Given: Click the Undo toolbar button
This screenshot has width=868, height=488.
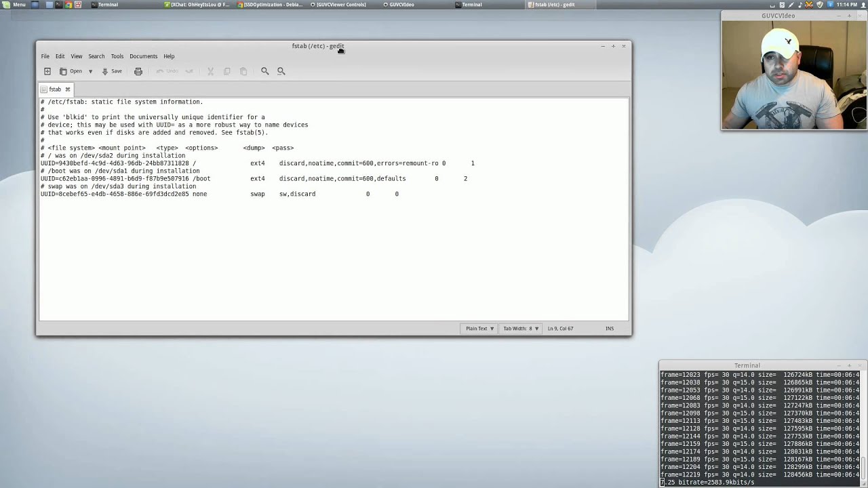Looking at the screenshot, I should click(x=167, y=71).
